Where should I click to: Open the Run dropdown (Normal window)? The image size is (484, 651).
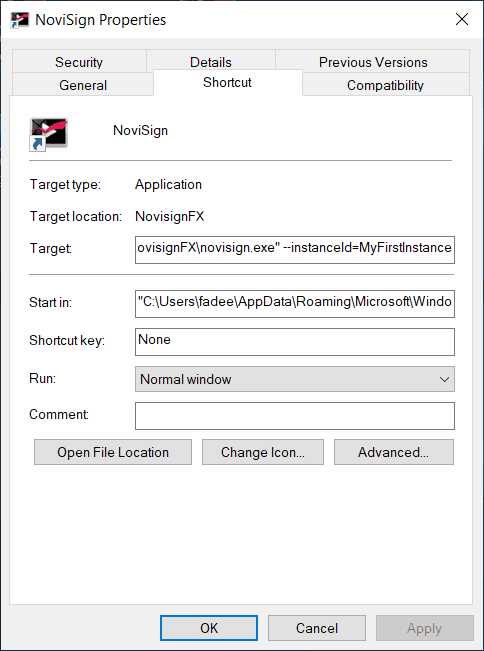click(295, 379)
